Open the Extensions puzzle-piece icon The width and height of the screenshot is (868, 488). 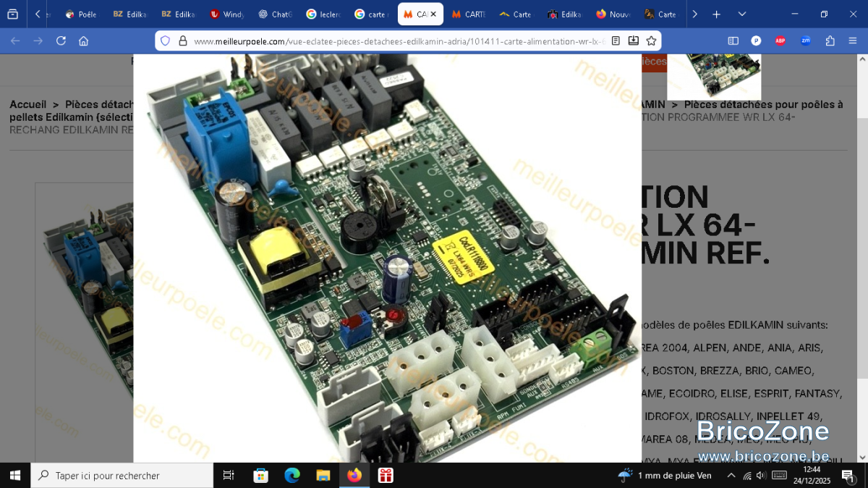pyautogui.click(x=830, y=41)
